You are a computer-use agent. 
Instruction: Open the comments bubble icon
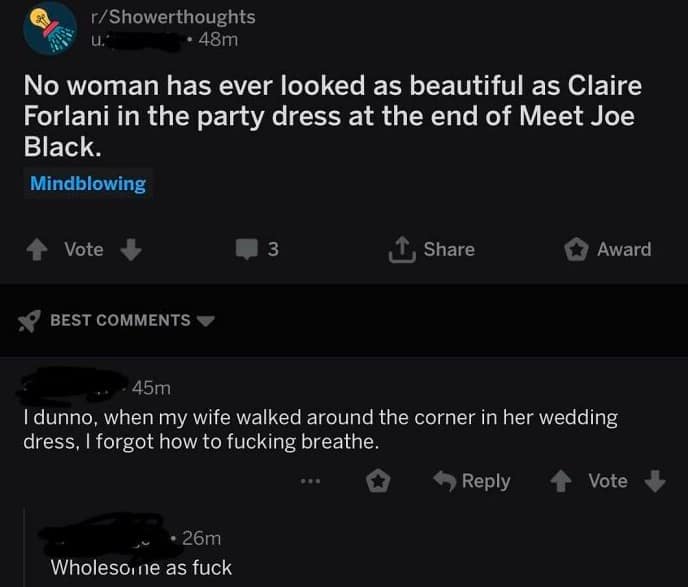click(x=246, y=250)
